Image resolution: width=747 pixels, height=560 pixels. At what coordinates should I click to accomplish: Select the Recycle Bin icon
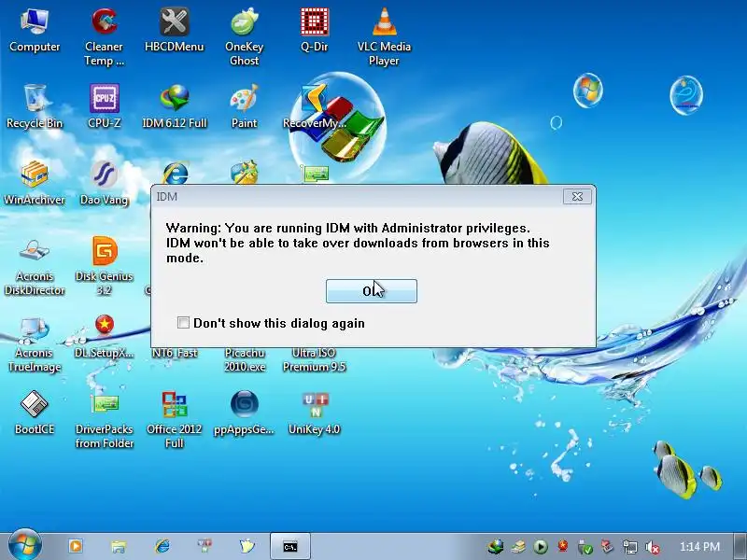[x=35, y=106]
